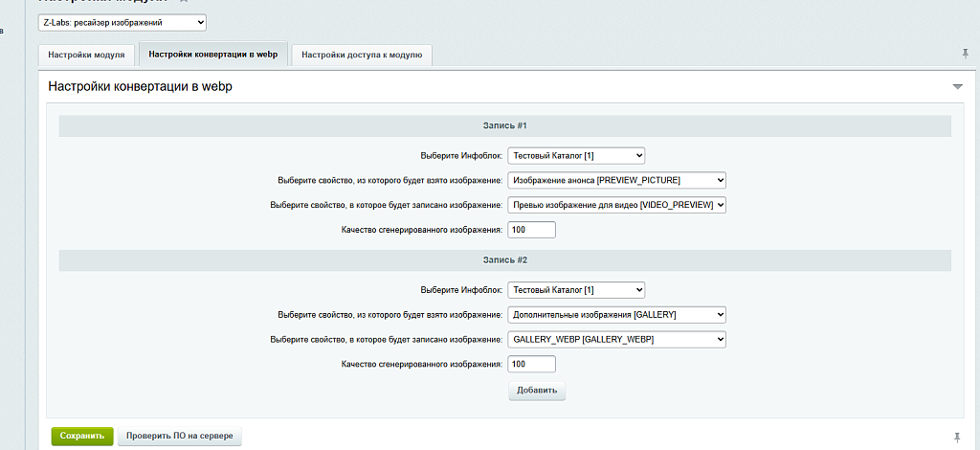980x450 pixels.
Task: Open the PREVIEW_PICTURE source property dropdown
Action: [616, 180]
